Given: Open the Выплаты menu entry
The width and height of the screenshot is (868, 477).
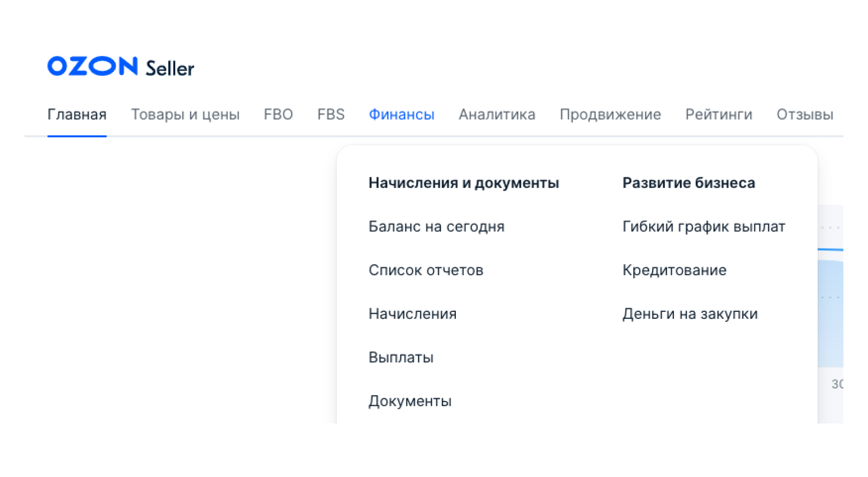Looking at the screenshot, I should click(401, 357).
